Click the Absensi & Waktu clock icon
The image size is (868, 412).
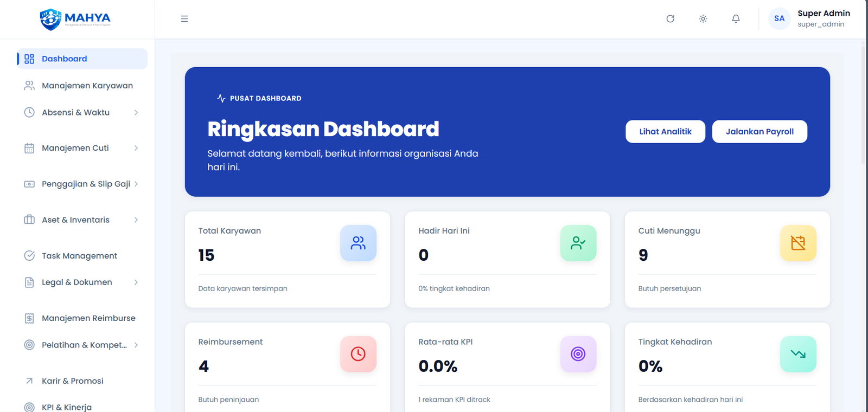pyautogui.click(x=29, y=112)
